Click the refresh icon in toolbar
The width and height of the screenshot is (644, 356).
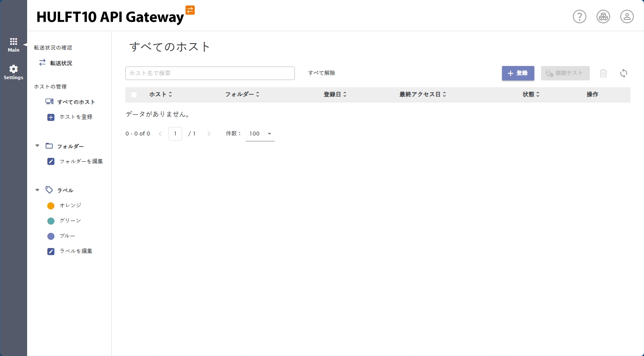[624, 73]
